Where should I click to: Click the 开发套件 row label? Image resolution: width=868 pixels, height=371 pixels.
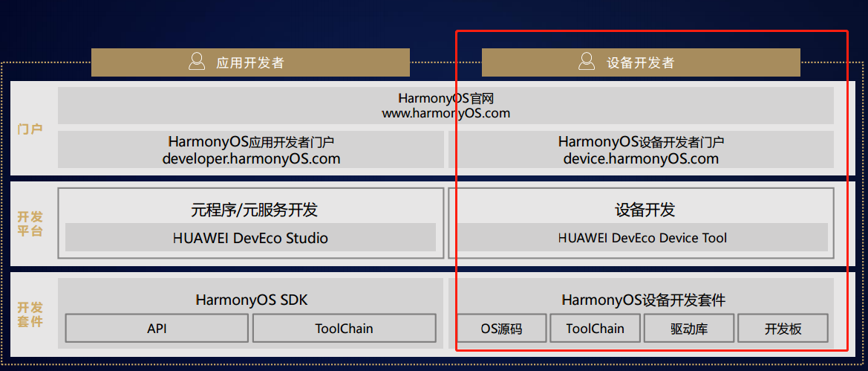tap(30, 314)
